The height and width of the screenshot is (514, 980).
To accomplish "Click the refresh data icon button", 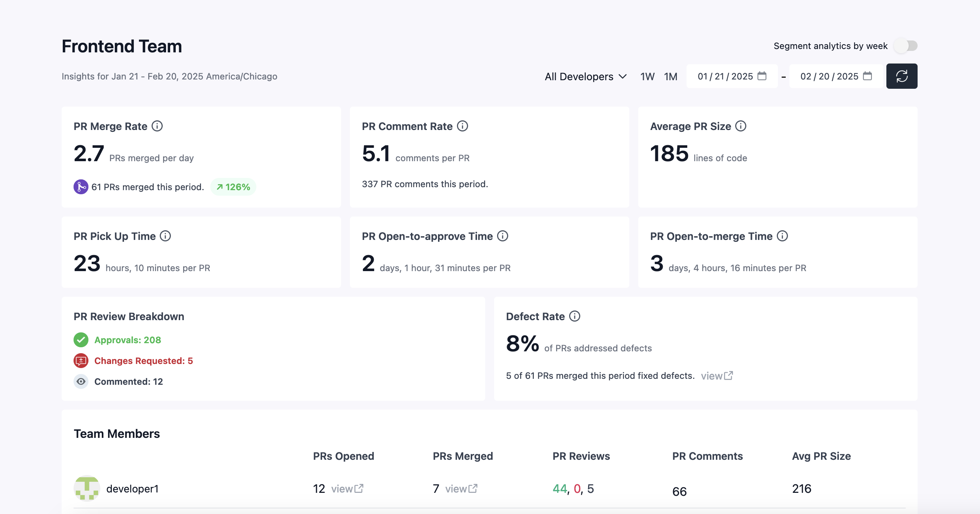I will 902,76.
